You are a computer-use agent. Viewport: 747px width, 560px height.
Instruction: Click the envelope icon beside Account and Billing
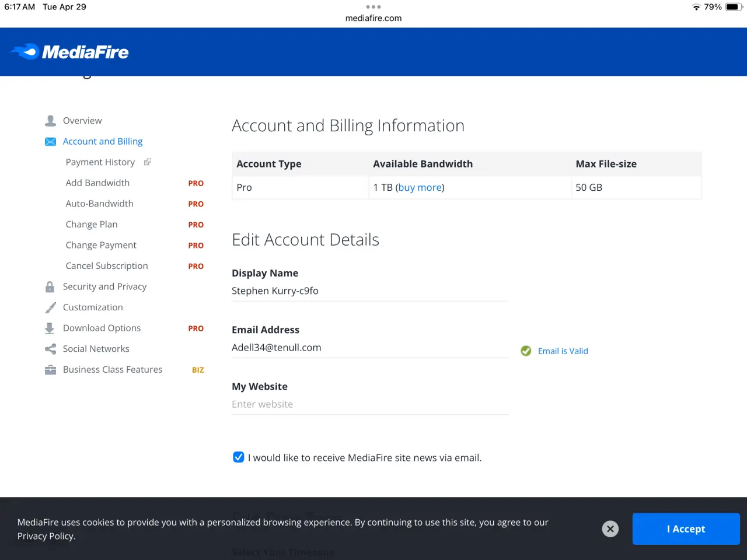51,142
